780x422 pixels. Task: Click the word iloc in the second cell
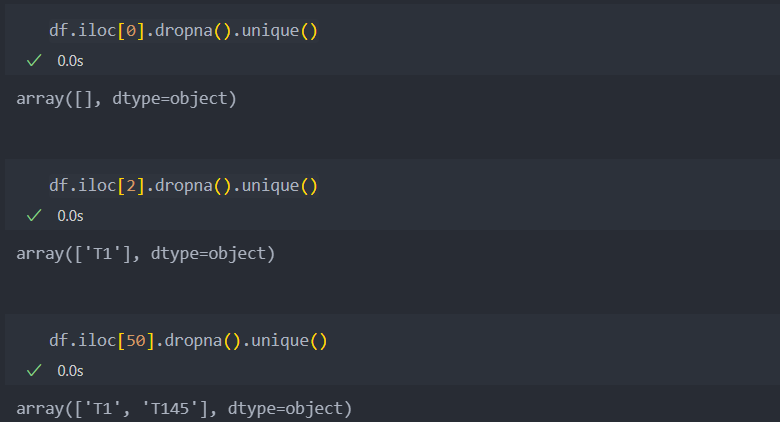click(x=97, y=186)
